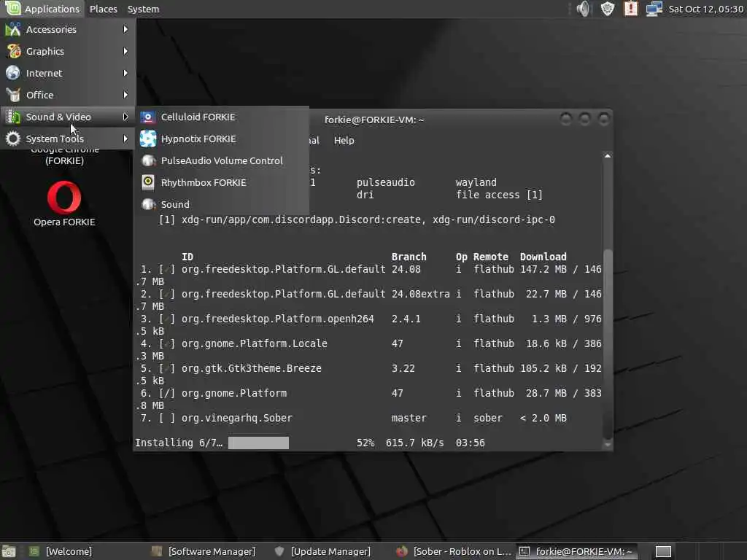Click the terminal scrollbar up arrow
The image size is (747, 560).
point(608,156)
